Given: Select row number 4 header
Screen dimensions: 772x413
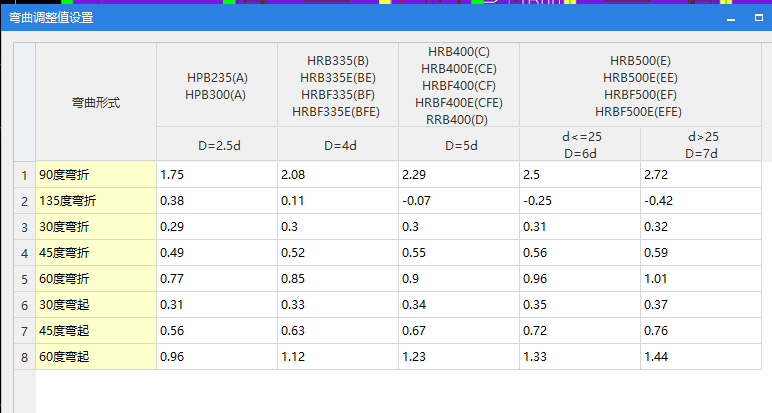Looking at the screenshot, I should pos(25,253).
